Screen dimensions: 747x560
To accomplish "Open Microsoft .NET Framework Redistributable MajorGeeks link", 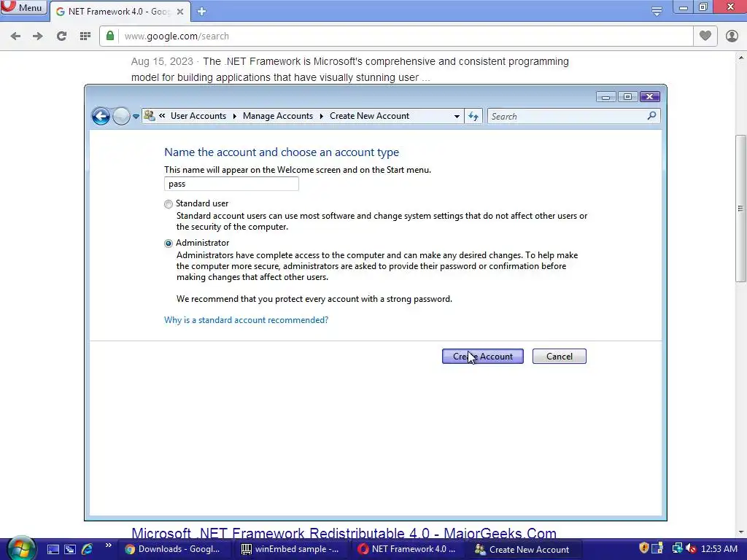I will pos(344,533).
